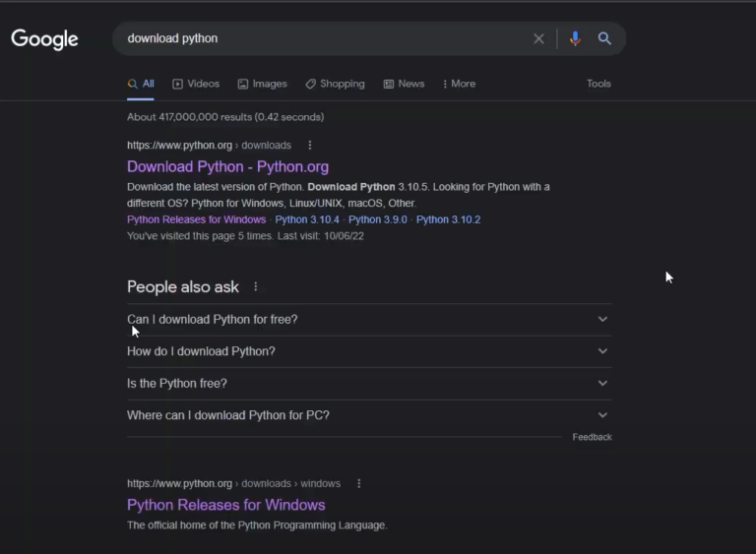Screen dimensions: 756x554
Task: Click the magnifying glass search button
Action: 604,39
